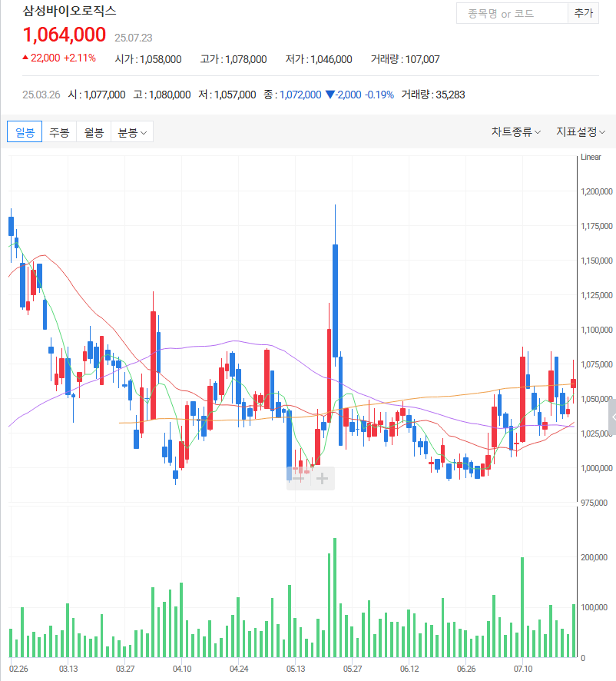
Task: Click the 추가 add button
Action: [584, 14]
